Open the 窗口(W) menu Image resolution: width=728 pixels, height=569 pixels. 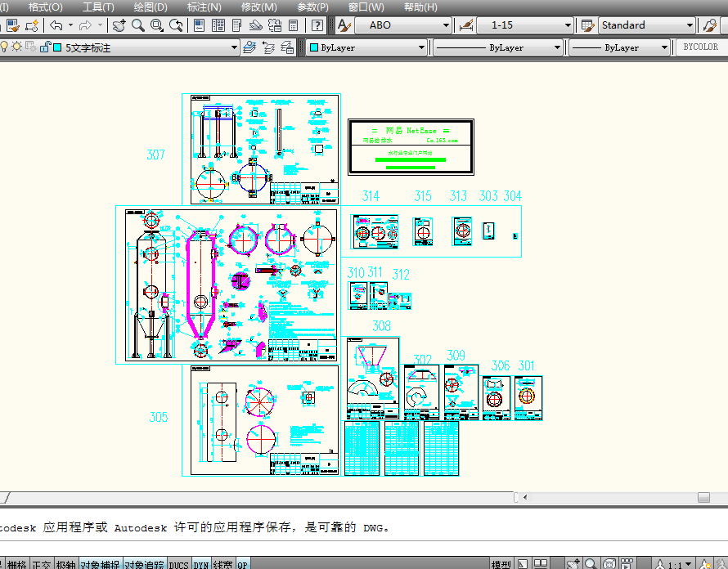366,7
